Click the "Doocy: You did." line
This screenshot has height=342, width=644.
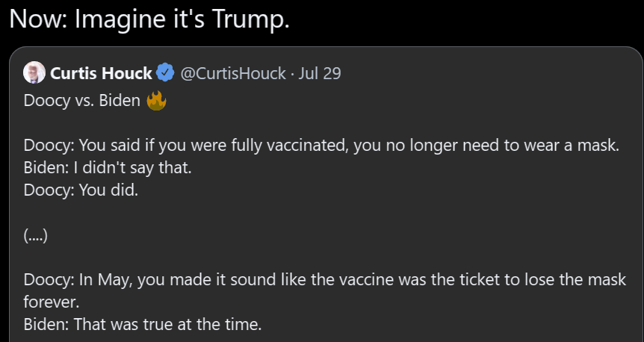click(81, 190)
